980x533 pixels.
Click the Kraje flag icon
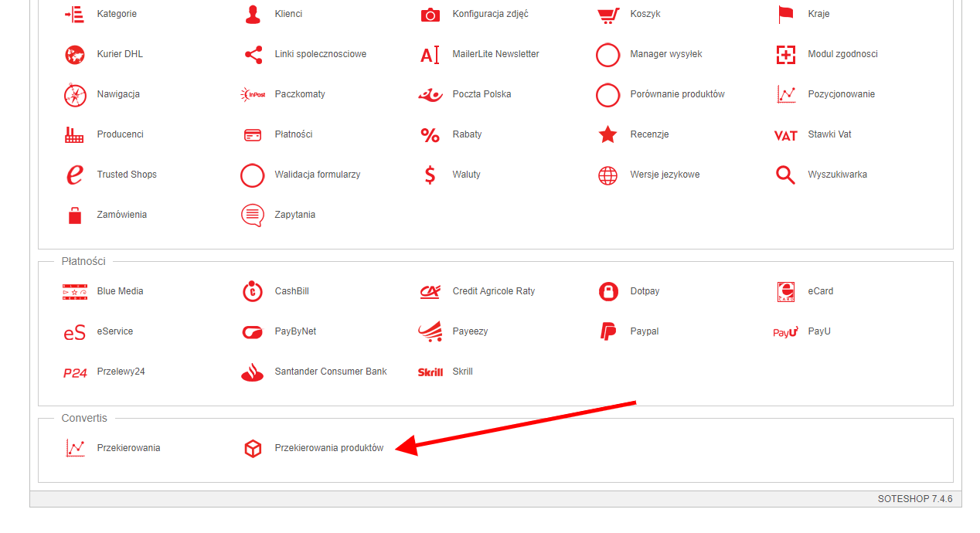(786, 14)
